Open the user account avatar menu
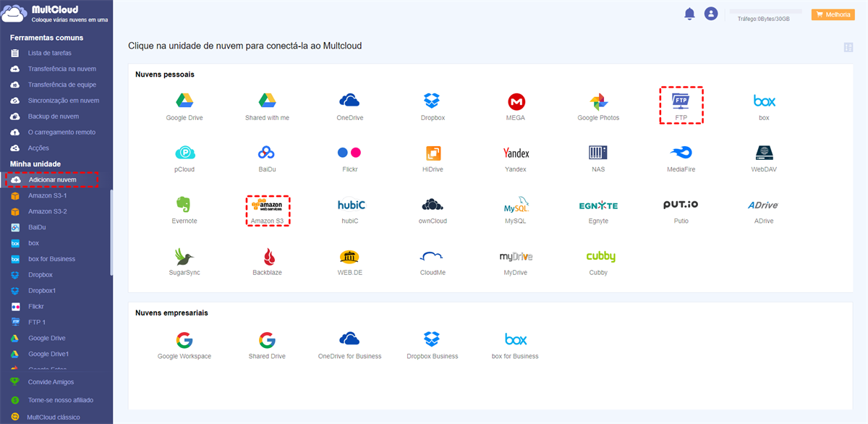Image resolution: width=868 pixels, height=424 pixels. [x=711, y=14]
